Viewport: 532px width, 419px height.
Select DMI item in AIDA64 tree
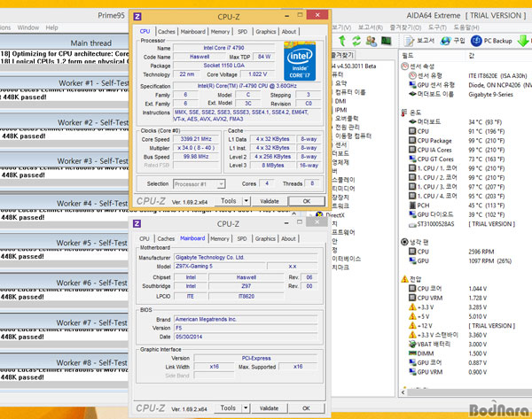(x=340, y=101)
